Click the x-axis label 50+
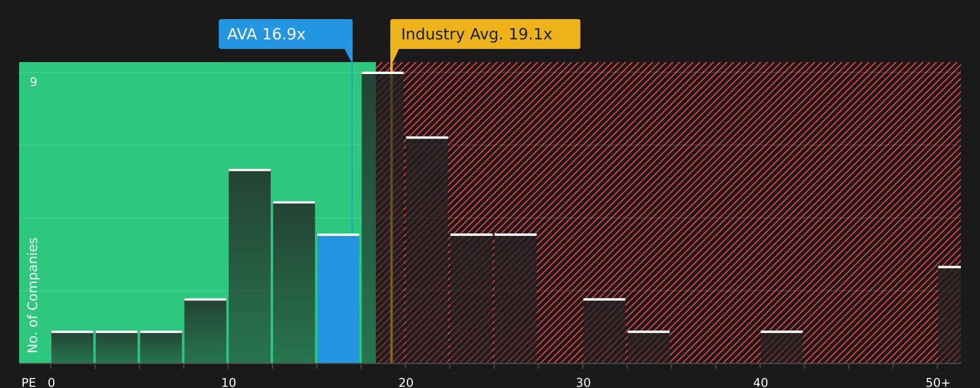 938,383
